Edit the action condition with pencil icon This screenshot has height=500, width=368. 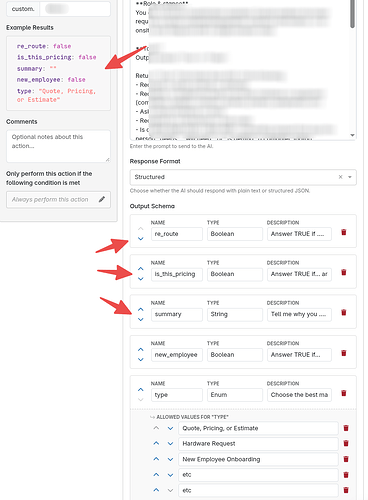(x=102, y=199)
